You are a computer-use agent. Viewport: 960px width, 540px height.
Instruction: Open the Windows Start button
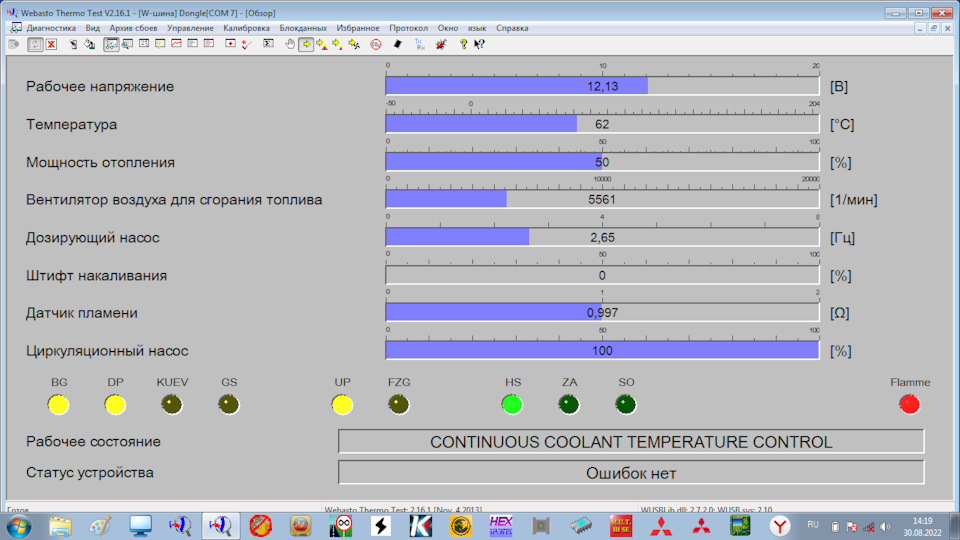coord(19,527)
